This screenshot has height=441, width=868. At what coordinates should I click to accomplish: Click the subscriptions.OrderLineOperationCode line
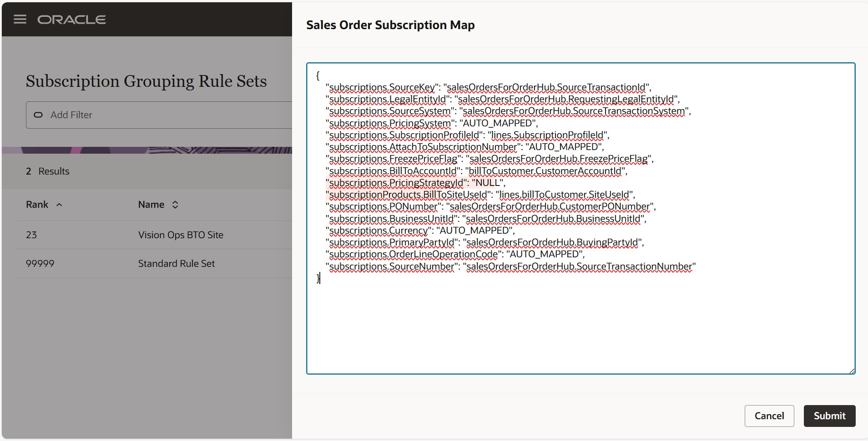point(455,254)
